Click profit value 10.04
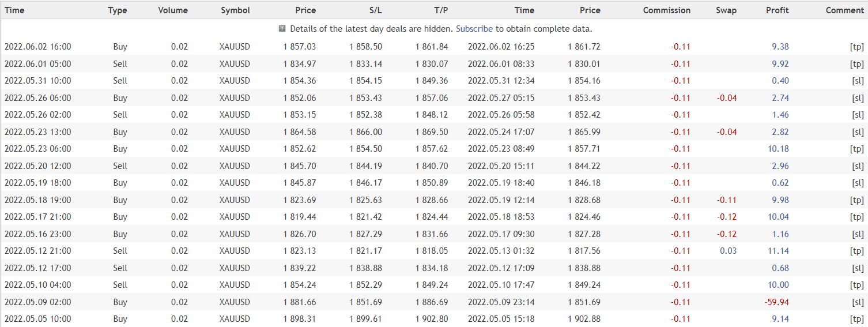The height and width of the screenshot is (327, 868). tap(779, 217)
